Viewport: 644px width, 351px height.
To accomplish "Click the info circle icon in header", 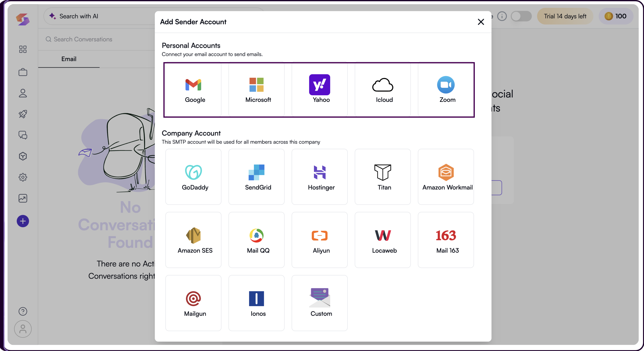I will (502, 16).
